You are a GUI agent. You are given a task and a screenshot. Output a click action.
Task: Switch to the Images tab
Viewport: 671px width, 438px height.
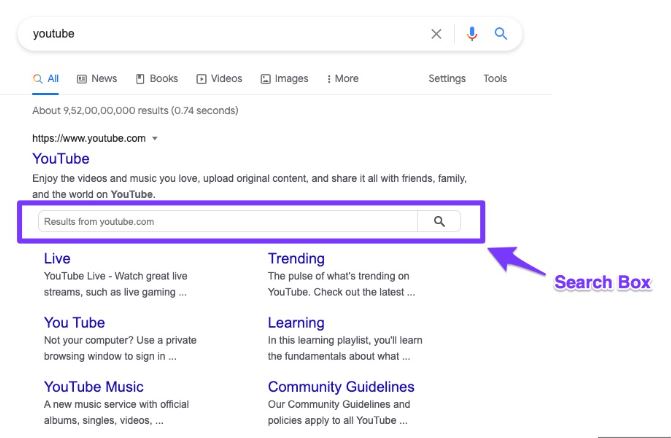284,79
